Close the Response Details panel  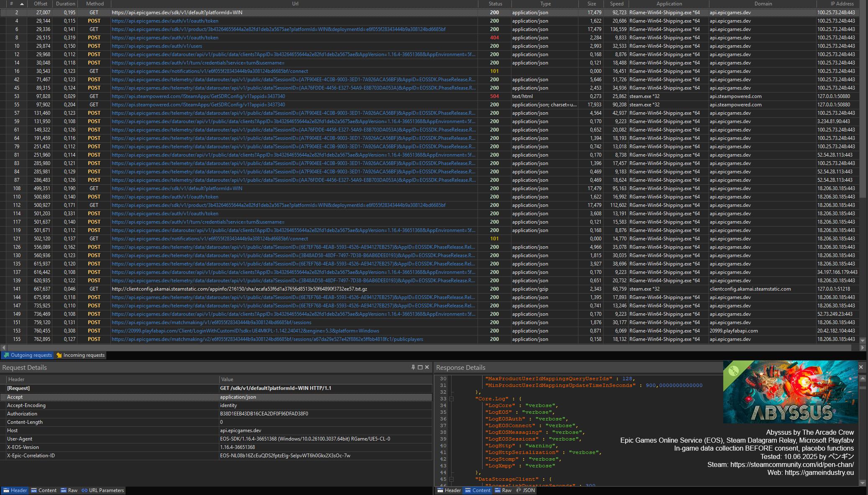pyautogui.click(x=861, y=367)
